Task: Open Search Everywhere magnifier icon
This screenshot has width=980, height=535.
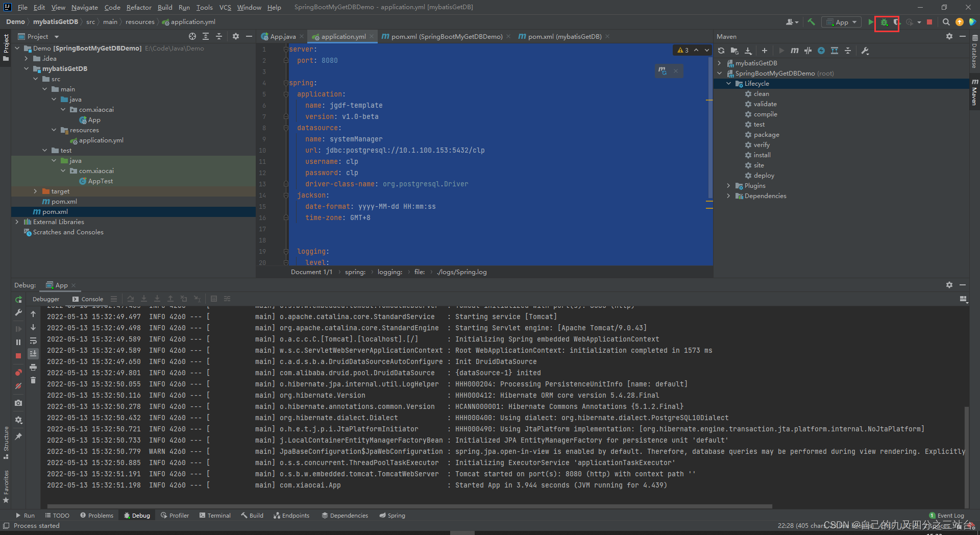Action: coord(946,22)
